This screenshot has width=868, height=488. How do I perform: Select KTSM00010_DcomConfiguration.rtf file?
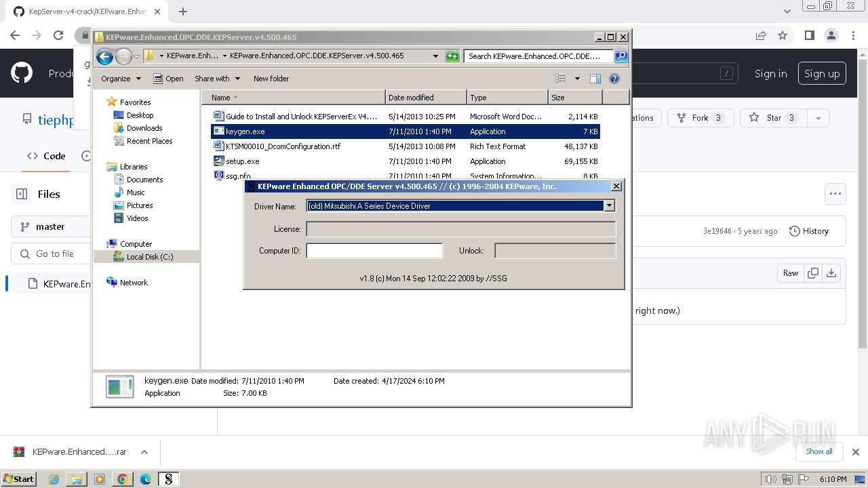(406, 146)
